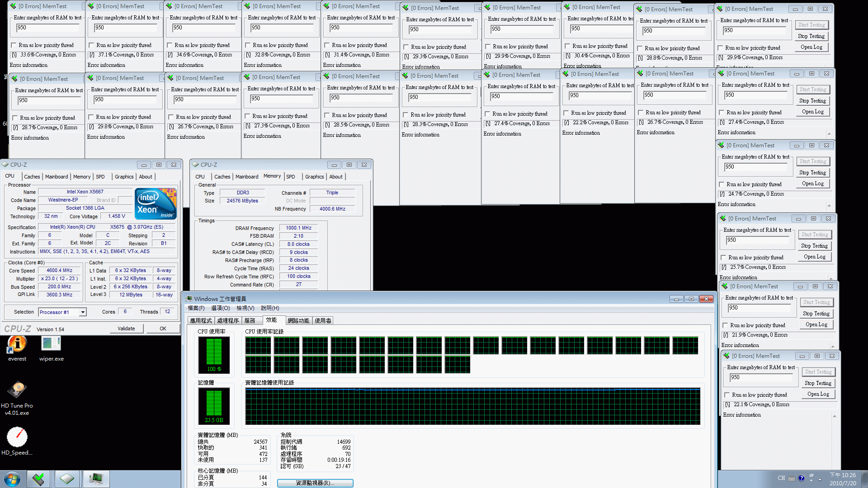The image size is (868, 488).
Task: Click the blue help question-mark tray icon
Action: 802,478
